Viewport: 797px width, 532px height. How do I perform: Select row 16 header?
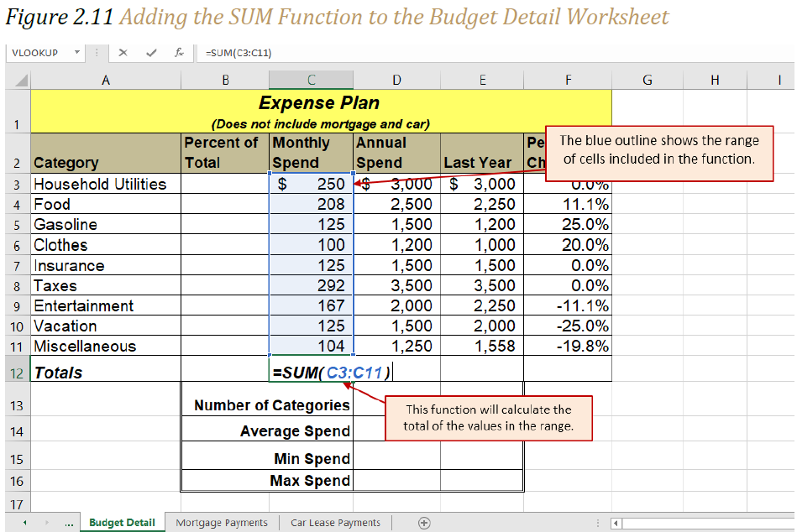pos(17,481)
